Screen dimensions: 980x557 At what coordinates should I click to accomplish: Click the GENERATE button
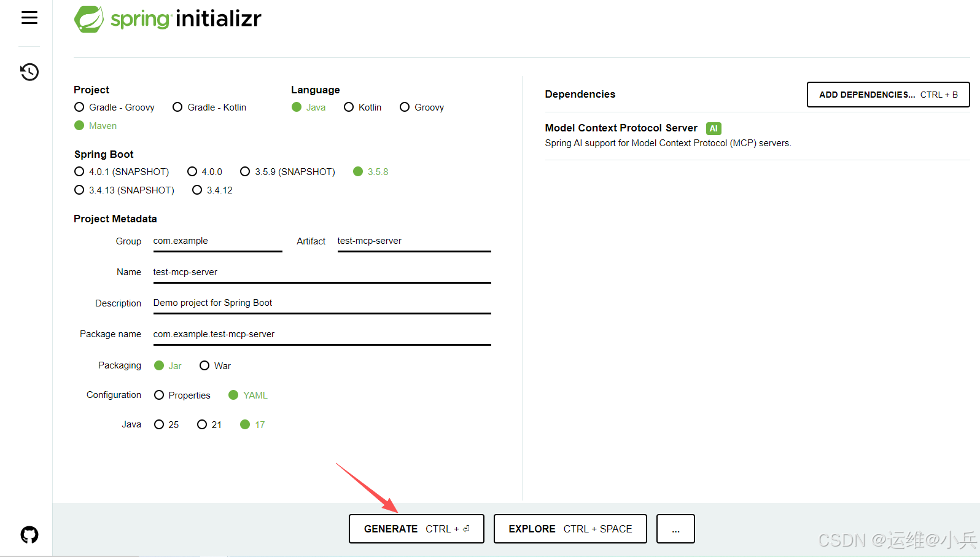pyautogui.click(x=416, y=529)
